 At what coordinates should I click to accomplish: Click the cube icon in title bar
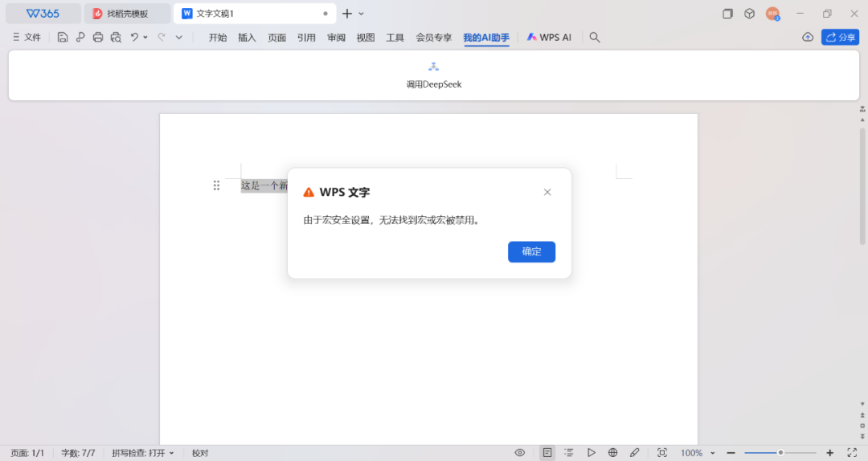point(750,14)
